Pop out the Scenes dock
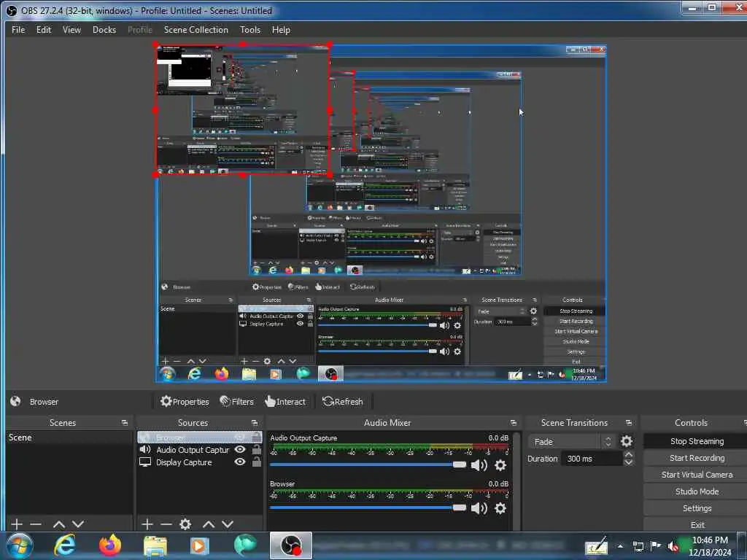 click(125, 423)
